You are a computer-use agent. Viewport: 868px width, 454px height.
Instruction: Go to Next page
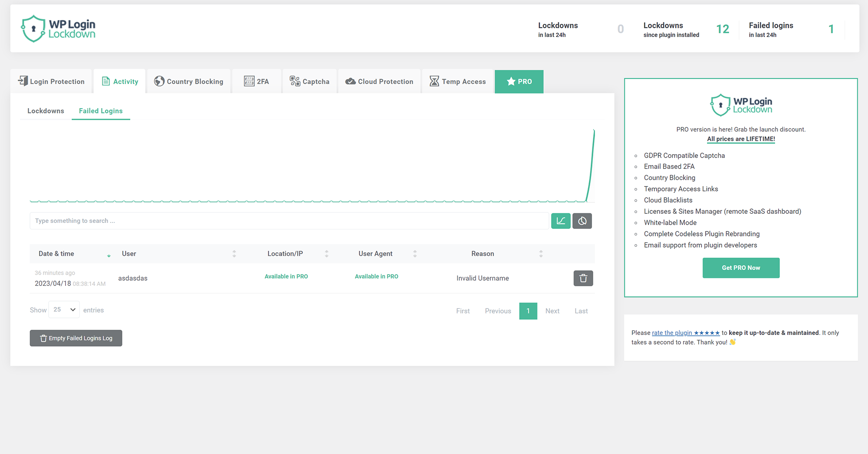tap(552, 311)
